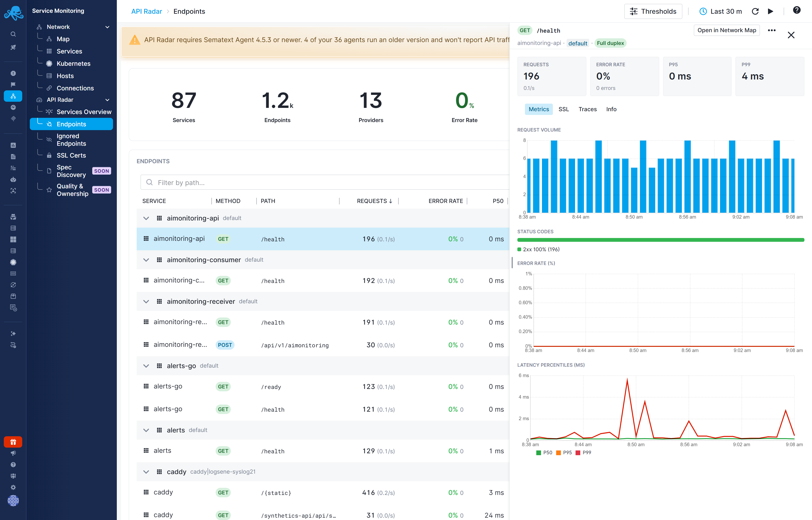
Task: Select the alerts-go /ready endpoint row
Action: [323, 387]
